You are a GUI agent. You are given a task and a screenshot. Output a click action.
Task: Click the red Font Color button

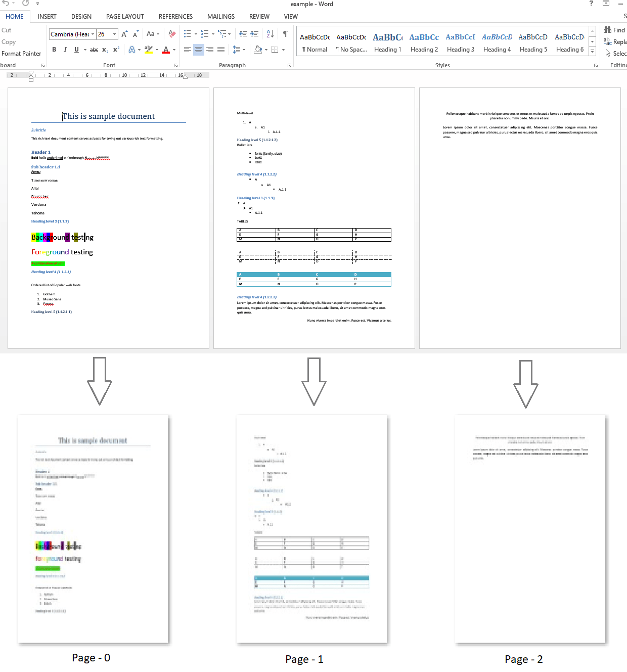(166, 50)
